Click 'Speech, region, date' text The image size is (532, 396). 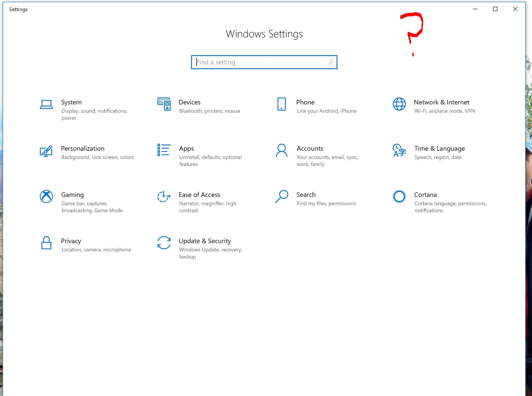point(438,157)
